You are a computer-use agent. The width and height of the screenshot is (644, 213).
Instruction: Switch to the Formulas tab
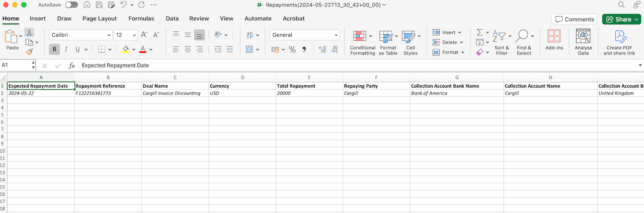pyautogui.click(x=141, y=19)
